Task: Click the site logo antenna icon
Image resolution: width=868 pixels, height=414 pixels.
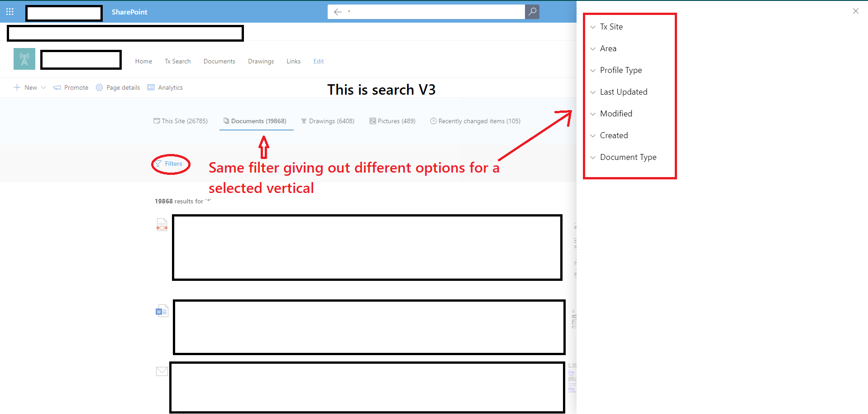Action: [24, 59]
